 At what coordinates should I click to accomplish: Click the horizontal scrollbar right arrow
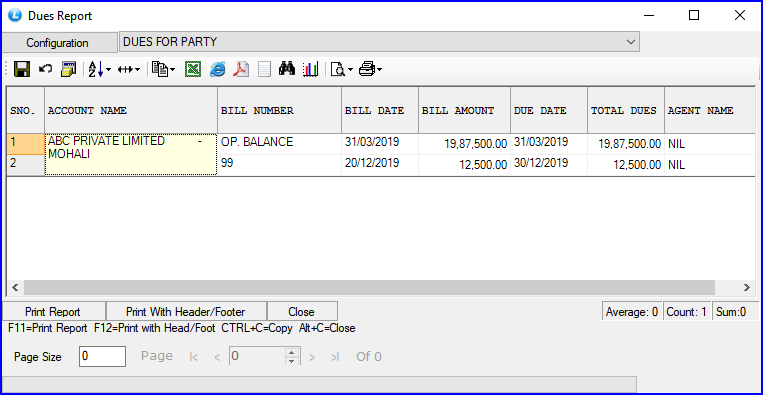point(746,287)
